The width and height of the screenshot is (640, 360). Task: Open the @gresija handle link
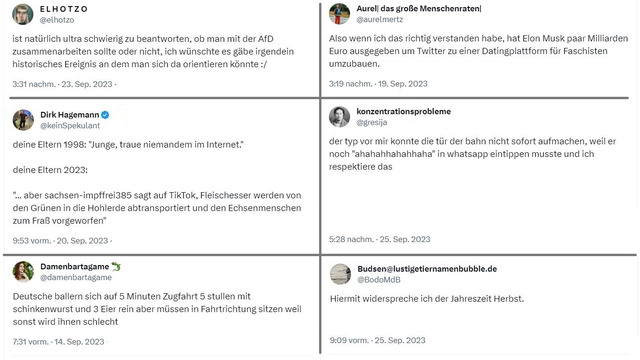(x=372, y=122)
